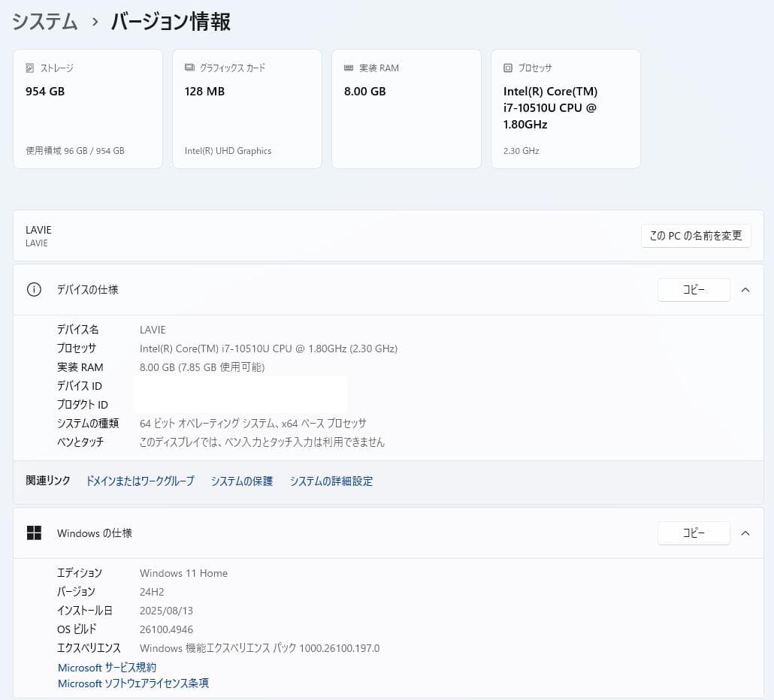Image resolution: width=774 pixels, height=700 pixels.
Task: Click the Windows logo beside Windows の仕様
Action: (x=35, y=533)
